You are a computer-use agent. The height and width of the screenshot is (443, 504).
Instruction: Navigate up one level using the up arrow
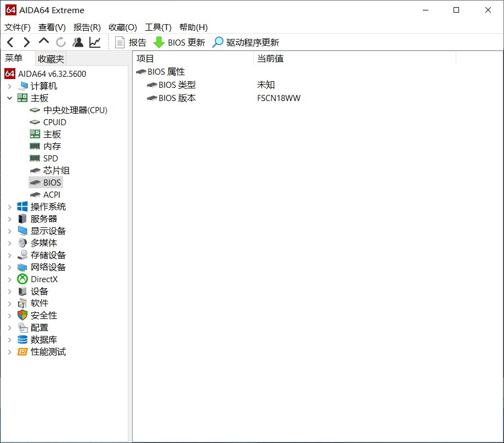tap(44, 41)
